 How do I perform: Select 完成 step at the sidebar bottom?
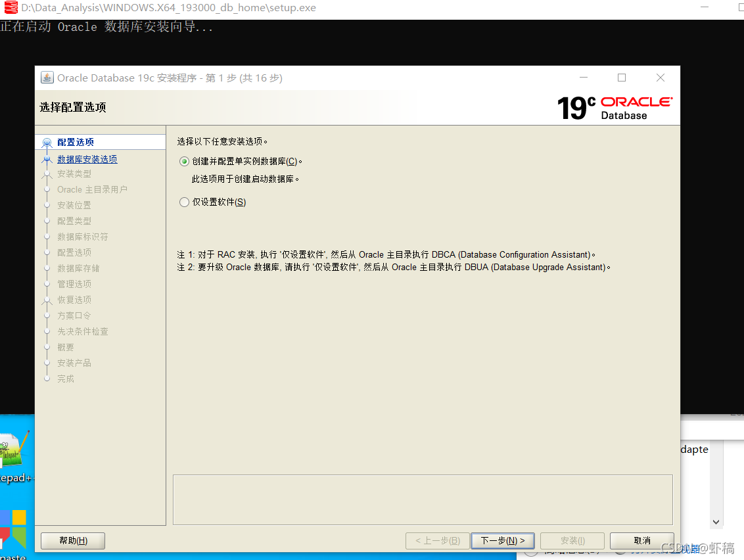coord(65,379)
